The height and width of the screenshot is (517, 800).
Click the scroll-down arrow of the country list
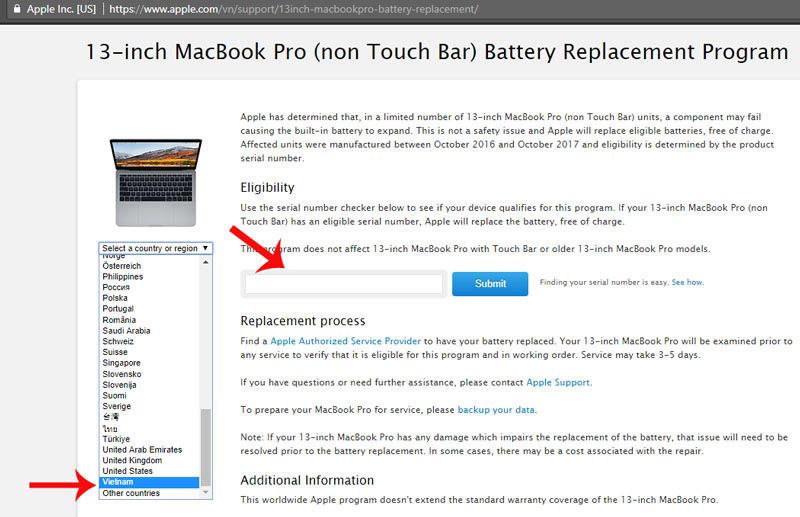pyautogui.click(x=207, y=493)
